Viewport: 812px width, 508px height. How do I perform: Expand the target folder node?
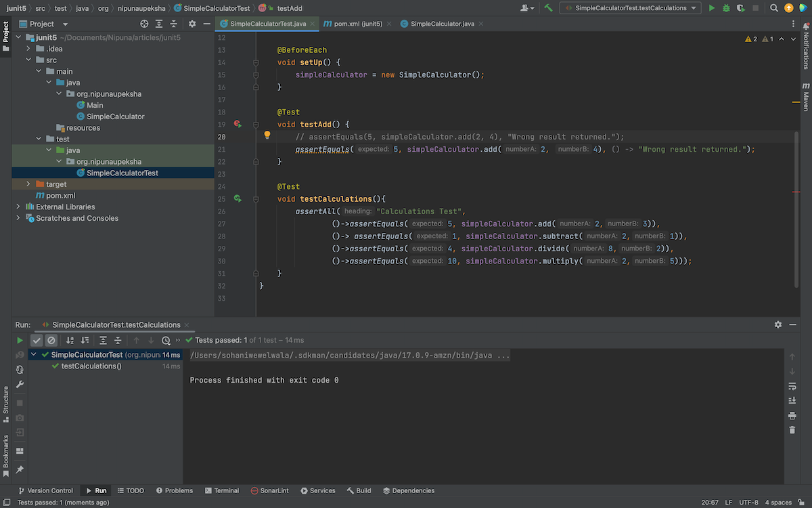28,184
